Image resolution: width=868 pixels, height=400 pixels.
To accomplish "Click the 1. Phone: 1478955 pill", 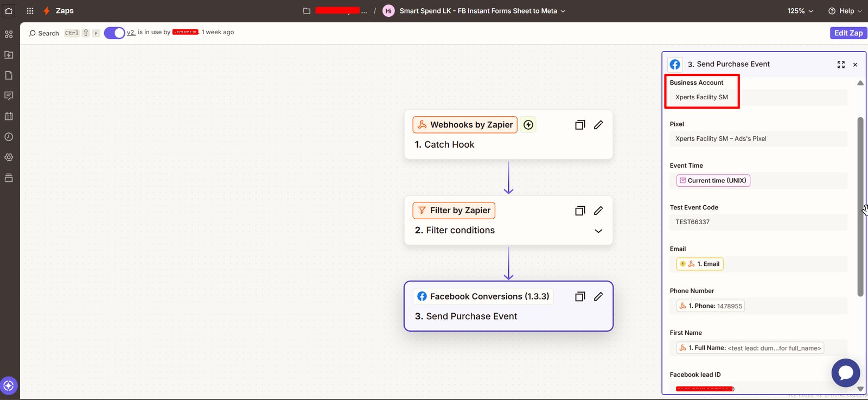I will (x=711, y=306).
